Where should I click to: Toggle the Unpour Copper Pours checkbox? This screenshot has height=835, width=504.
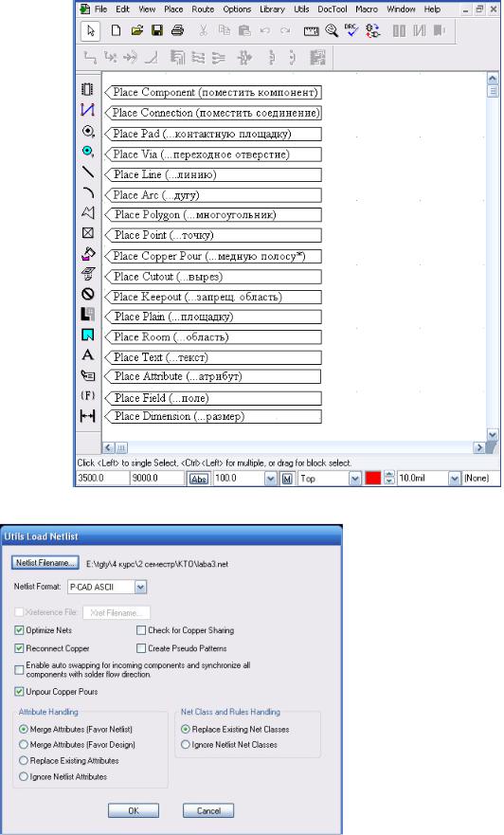coord(19,692)
